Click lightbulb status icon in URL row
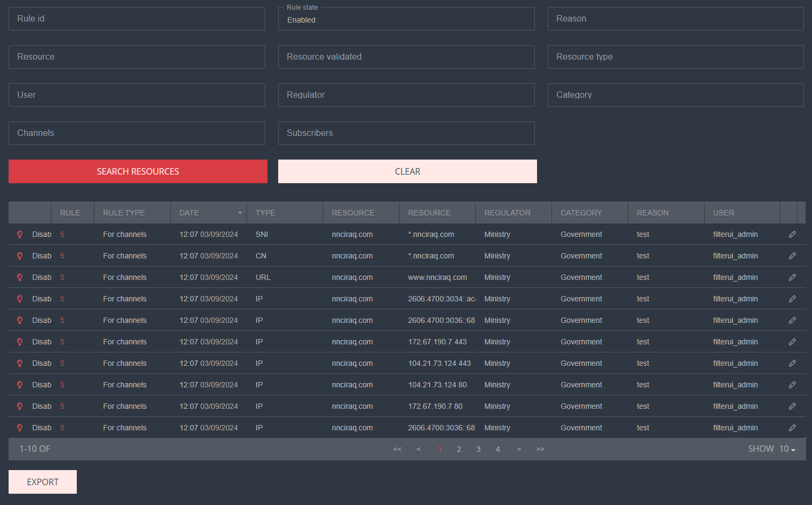The image size is (812, 505). tap(20, 277)
